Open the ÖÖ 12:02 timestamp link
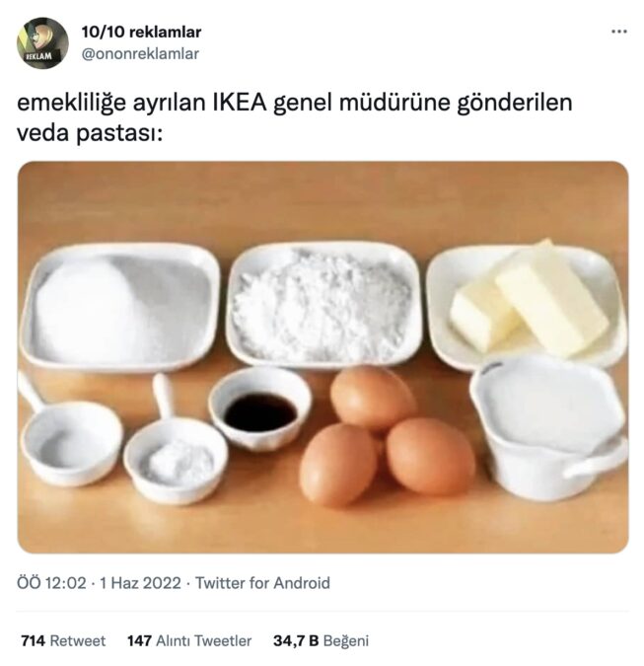This screenshot has height=666, width=644. click(51, 583)
